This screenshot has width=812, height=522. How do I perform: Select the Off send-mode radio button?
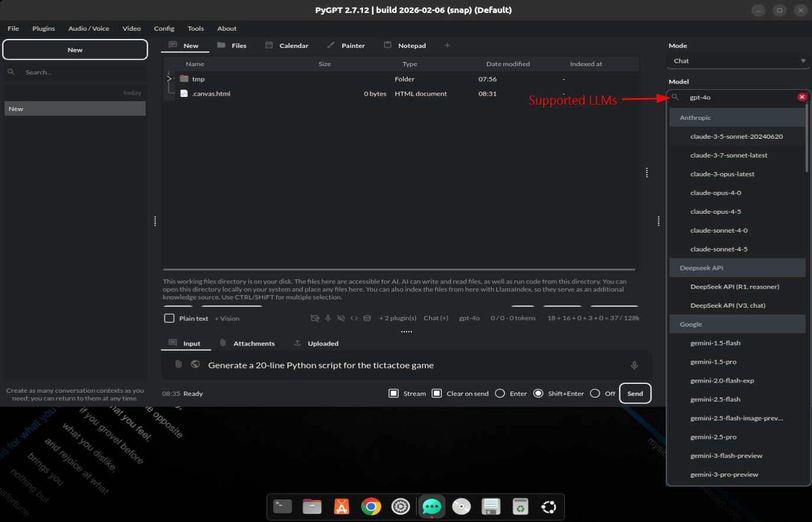coord(595,393)
